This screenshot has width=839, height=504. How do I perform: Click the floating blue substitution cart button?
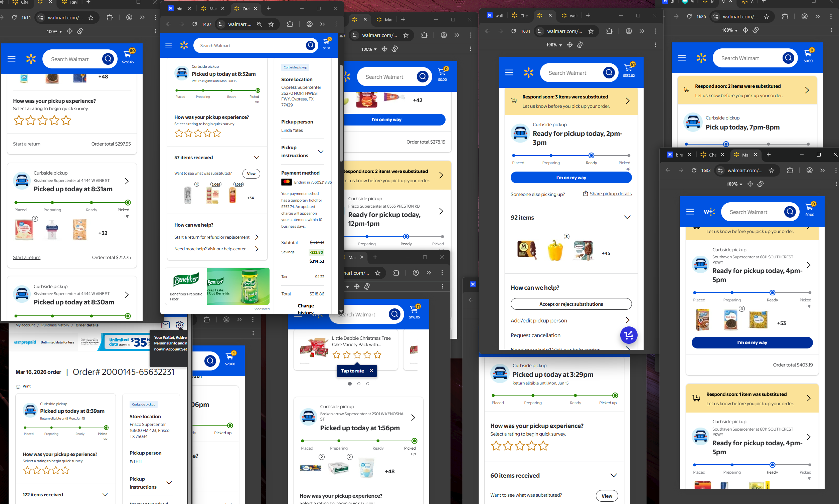[628, 335]
